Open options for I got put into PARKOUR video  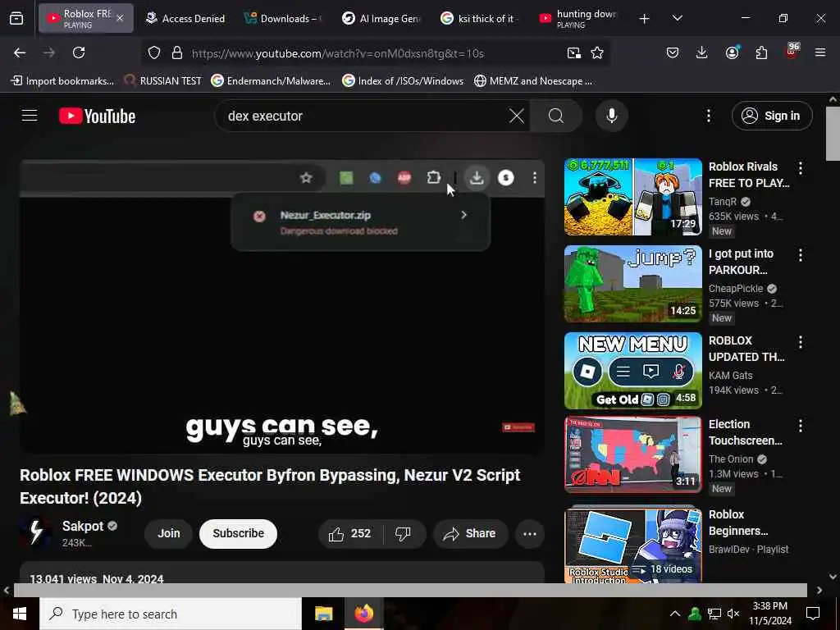click(x=801, y=255)
